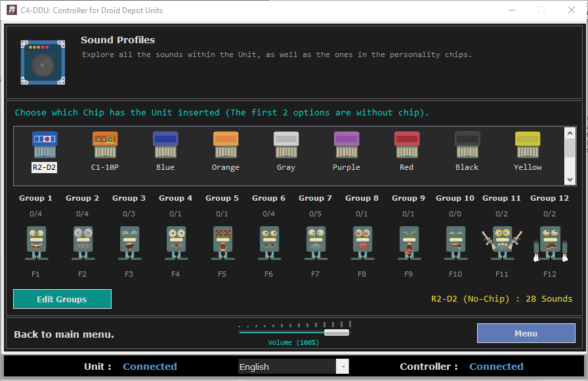The image size is (588, 381).
Task: Play Group 2 dizzy droid face
Action: click(83, 243)
